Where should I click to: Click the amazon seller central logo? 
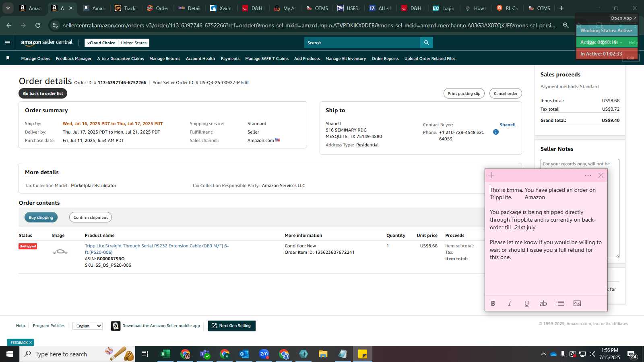coord(47,42)
